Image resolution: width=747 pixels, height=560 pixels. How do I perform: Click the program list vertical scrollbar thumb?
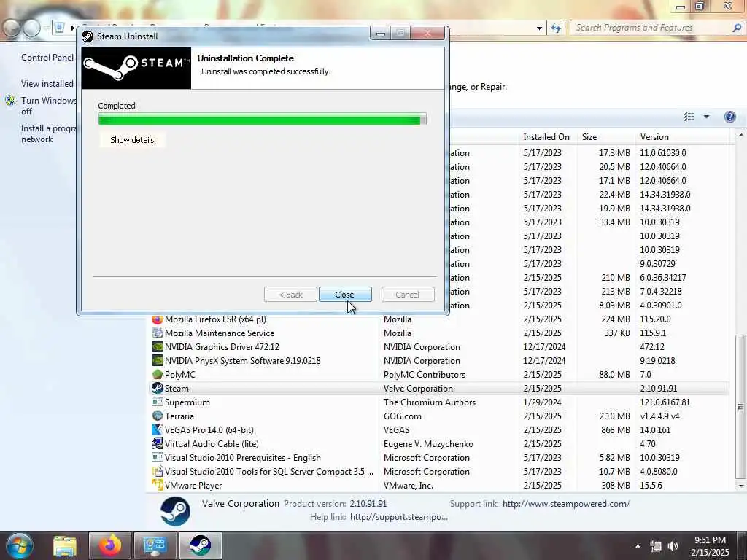click(x=741, y=406)
